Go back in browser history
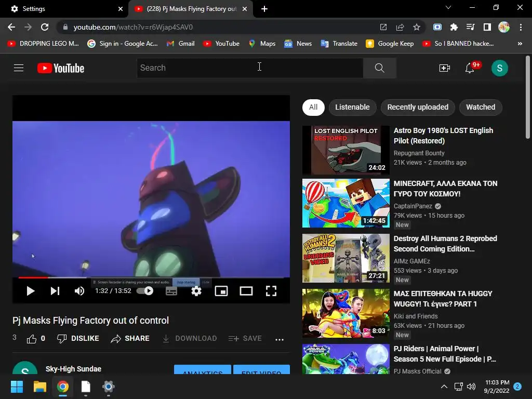The height and width of the screenshot is (399, 532). click(x=11, y=27)
